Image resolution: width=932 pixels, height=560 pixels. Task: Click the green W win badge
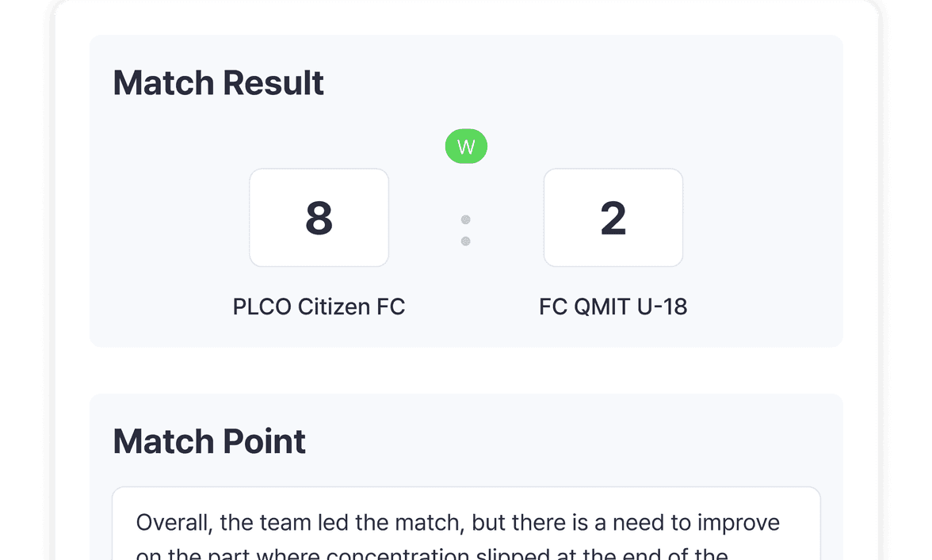coord(466,147)
